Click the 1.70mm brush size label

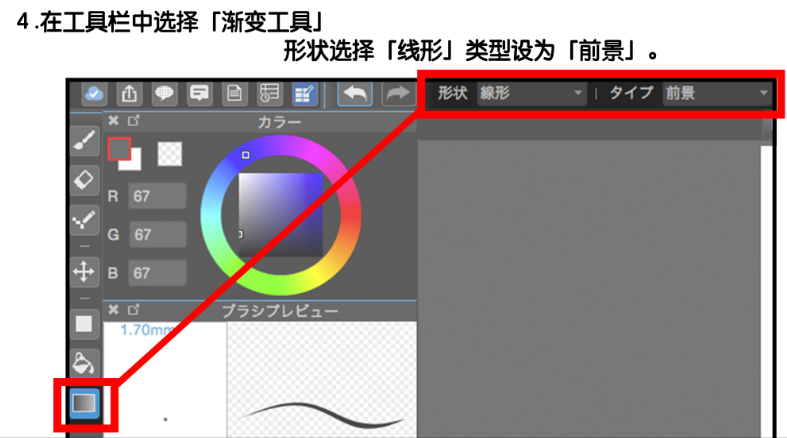coord(146,330)
